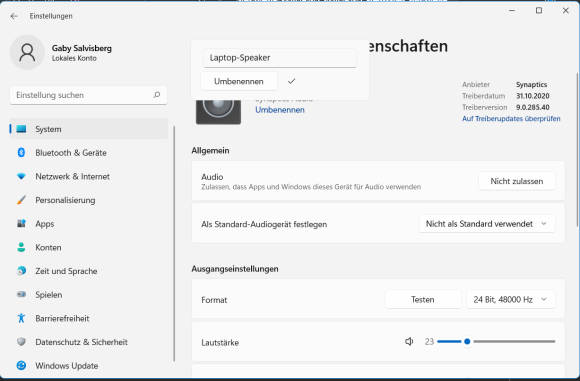Viewport: 580px width, 381px height.
Task: Click the Testen button
Action: point(423,300)
